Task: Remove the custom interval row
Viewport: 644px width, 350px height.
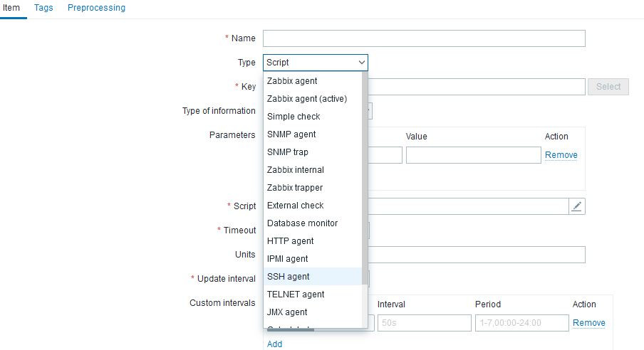Action: coord(588,323)
